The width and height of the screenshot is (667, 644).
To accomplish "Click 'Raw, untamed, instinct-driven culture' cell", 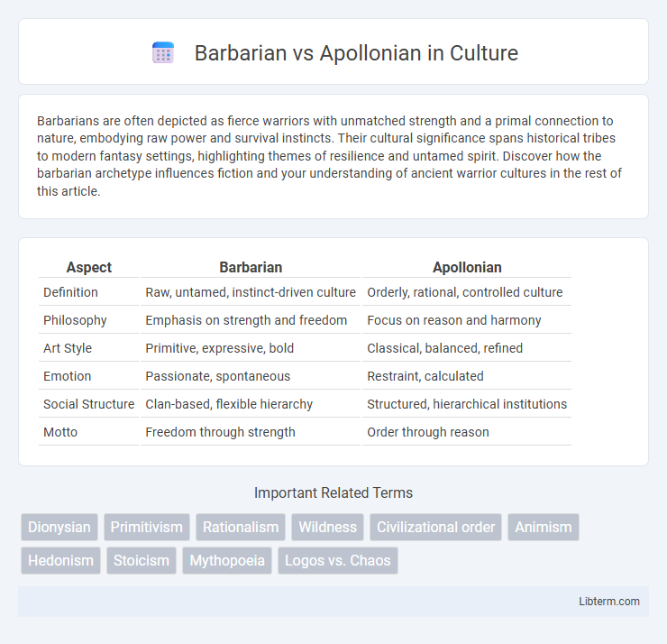I will 251,292.
